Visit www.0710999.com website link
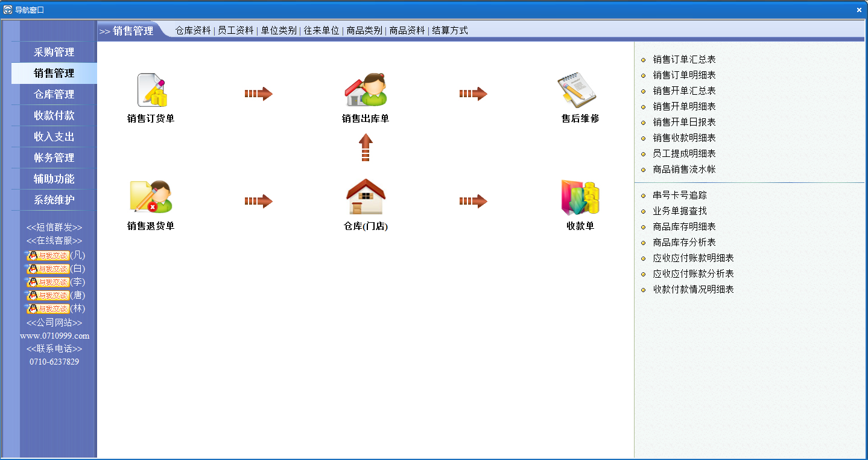Viewport: 868px width, 460px height. (54, 336)
